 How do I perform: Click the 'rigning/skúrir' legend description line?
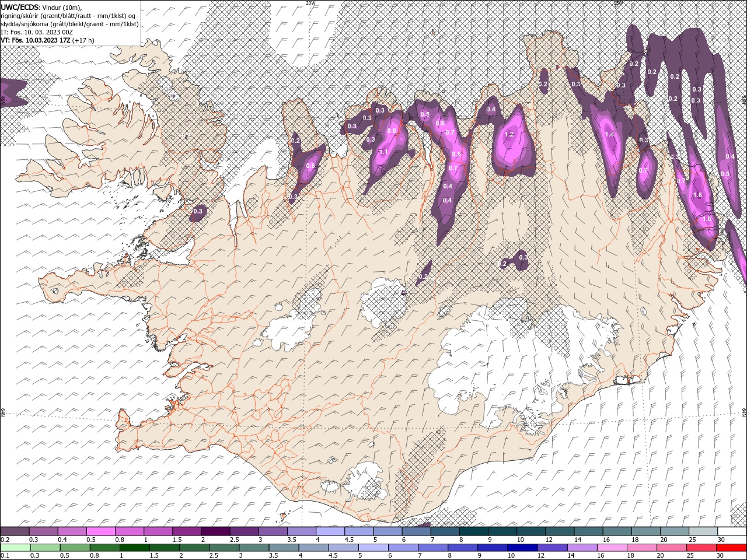coord(68,16)
